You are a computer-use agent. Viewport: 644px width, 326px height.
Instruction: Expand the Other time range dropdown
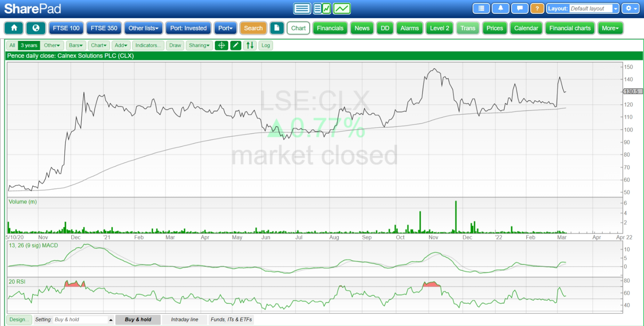click(52, 45)
